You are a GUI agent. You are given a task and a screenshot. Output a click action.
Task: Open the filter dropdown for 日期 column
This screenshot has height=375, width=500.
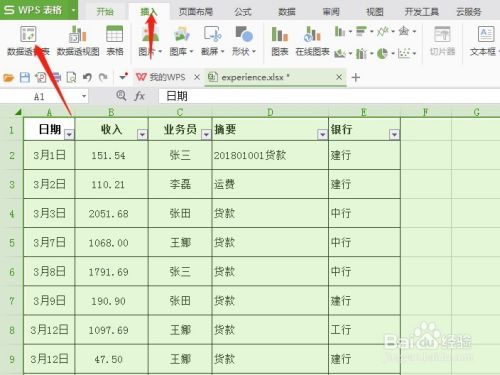69,134
